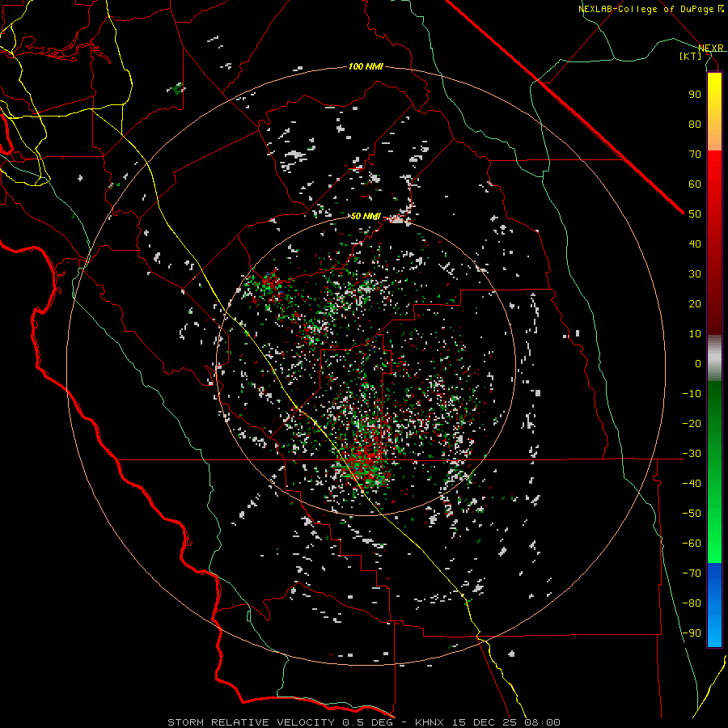Click the 50 NMI range ring label
This screenshot has width=728, height=728.
coord(366,216)
